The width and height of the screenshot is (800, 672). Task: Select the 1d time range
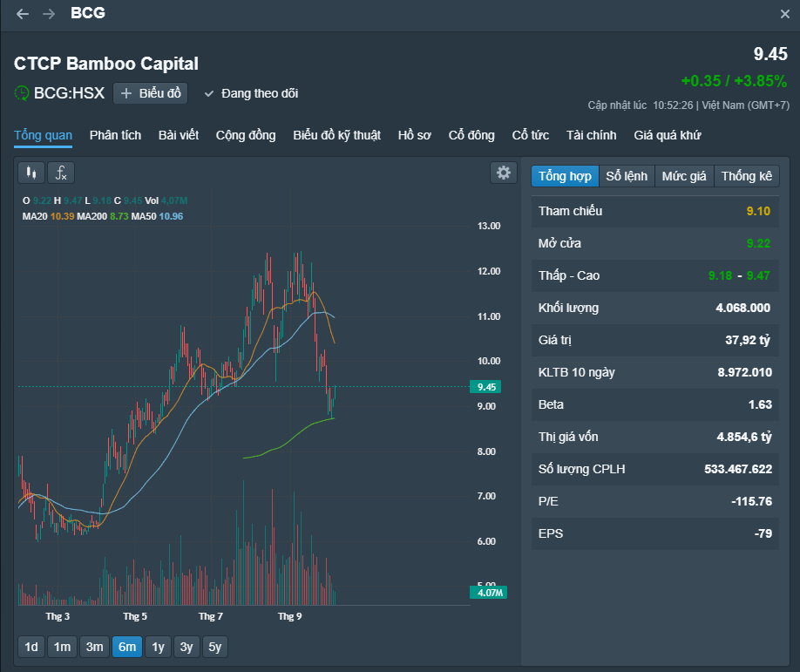click(31, 647)
